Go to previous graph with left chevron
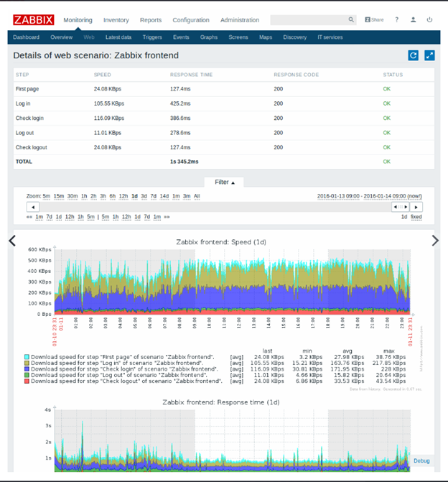This screenshot has width=448, height=482. coord(12,241)
